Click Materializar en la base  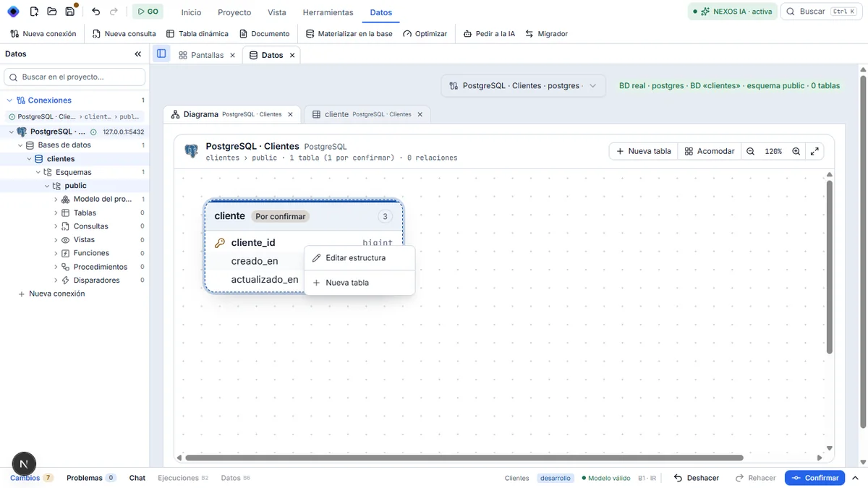(x=349, y=34)
